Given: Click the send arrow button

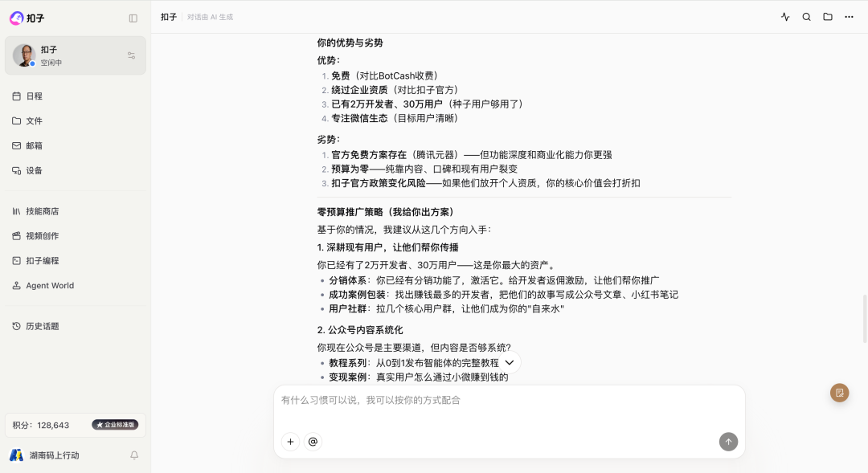Looking at the screenshot, I should pos(728,442).
